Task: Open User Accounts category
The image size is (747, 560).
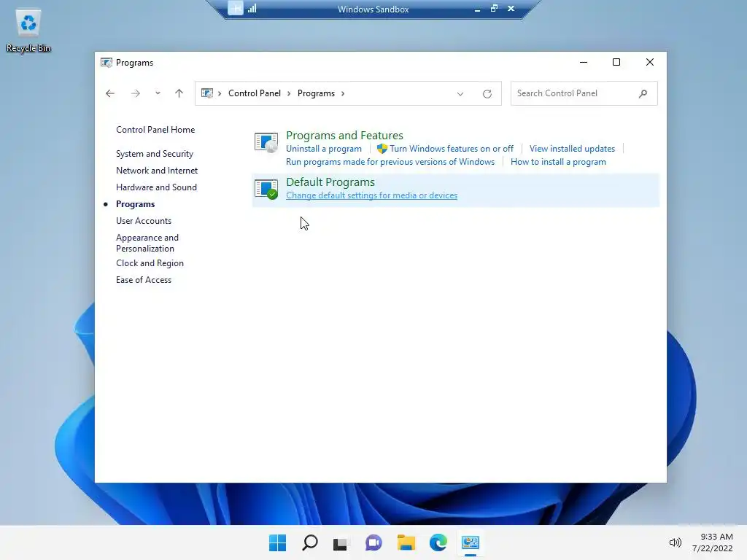Action: 144,221
